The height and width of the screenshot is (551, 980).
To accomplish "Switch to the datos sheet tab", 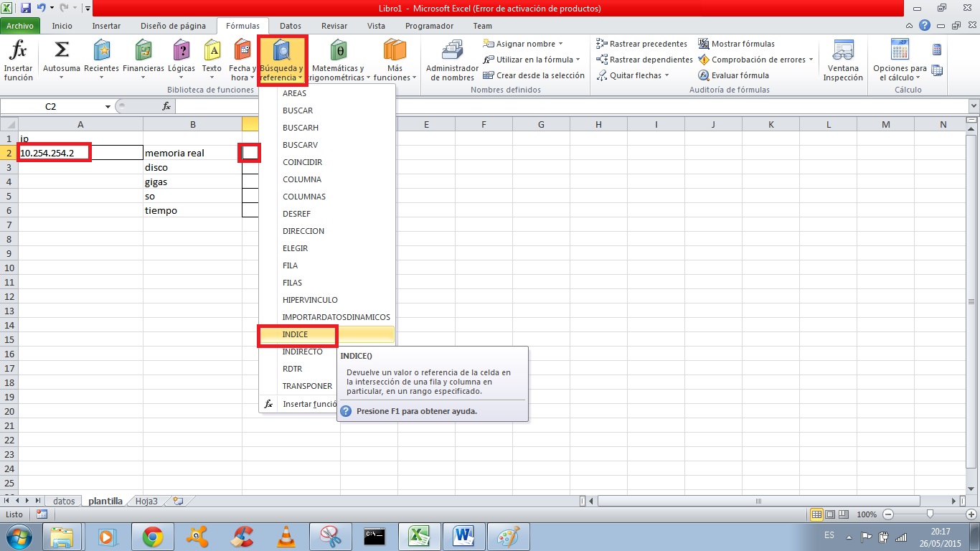I will tap(64, 501).
